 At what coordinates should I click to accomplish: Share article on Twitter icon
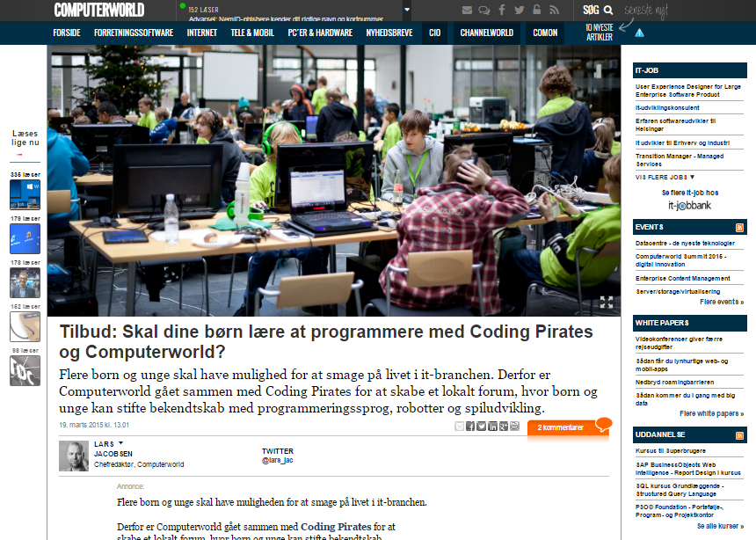click(481, 427)
